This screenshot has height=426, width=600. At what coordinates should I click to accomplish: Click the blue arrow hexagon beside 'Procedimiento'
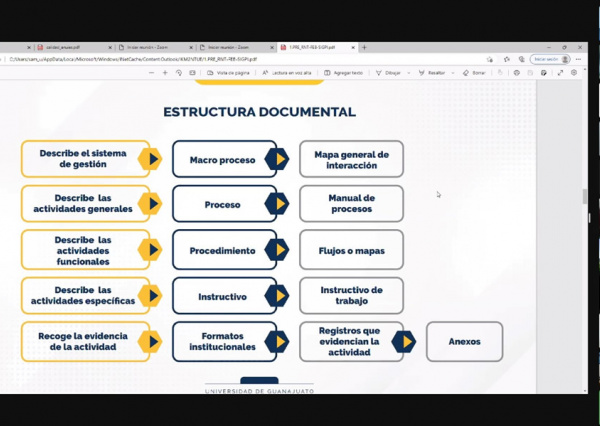(277, 250)
